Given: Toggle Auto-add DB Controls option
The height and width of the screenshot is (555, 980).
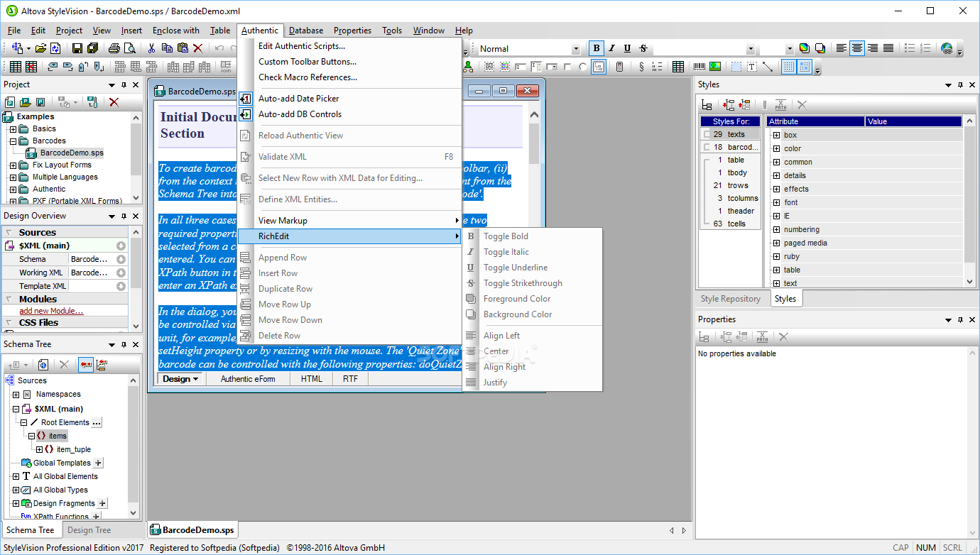Looking at the screenshot, I should pos(300,114).
